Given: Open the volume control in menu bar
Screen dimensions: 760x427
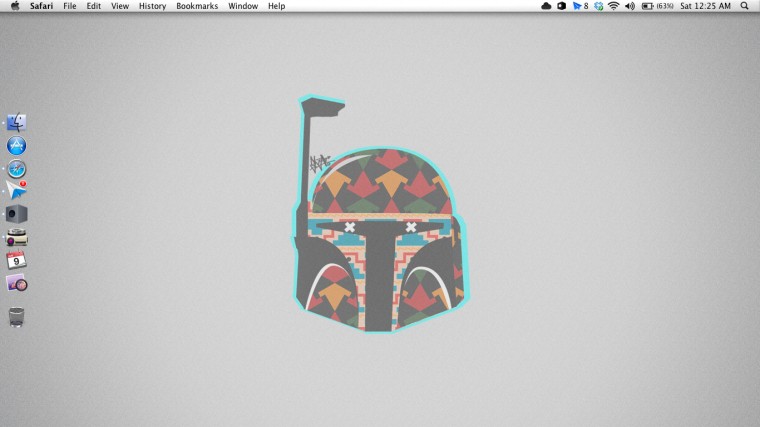Looking at the screenshot, I should (x=630, y=6).
